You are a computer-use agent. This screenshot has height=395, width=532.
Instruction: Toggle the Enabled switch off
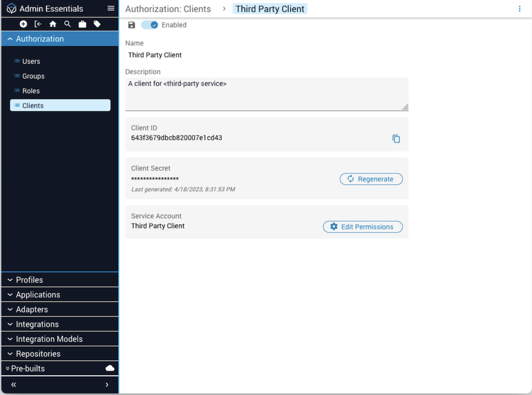tap(150, 25)
